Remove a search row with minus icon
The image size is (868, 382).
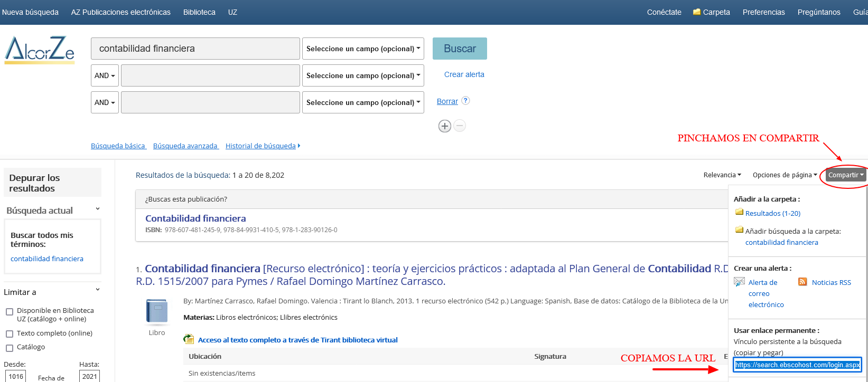[460, 126]
